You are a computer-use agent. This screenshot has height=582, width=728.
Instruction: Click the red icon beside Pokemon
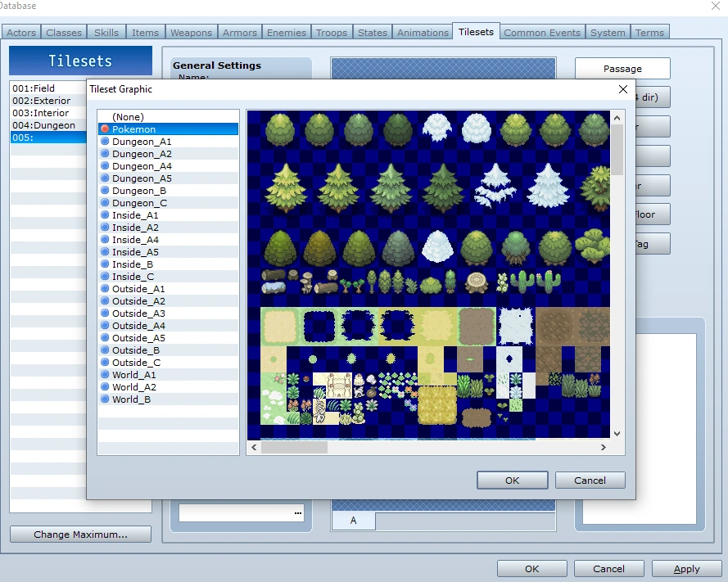(105, 129)
